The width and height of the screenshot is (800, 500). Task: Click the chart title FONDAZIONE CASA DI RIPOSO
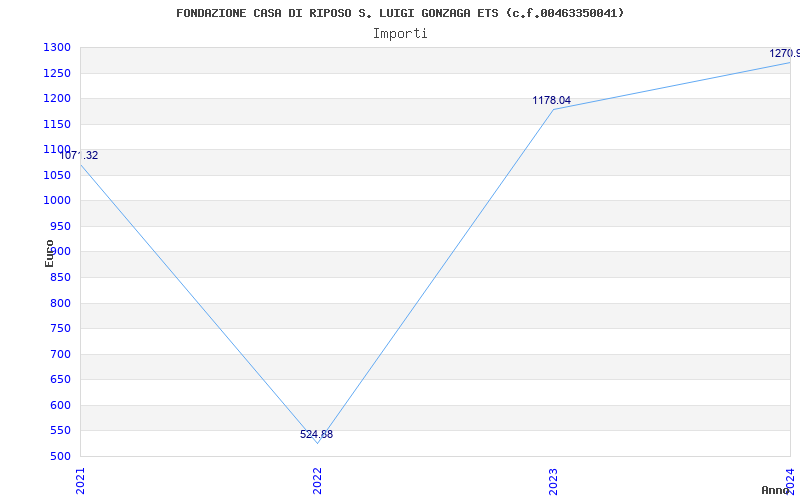[x=400, y=13]
